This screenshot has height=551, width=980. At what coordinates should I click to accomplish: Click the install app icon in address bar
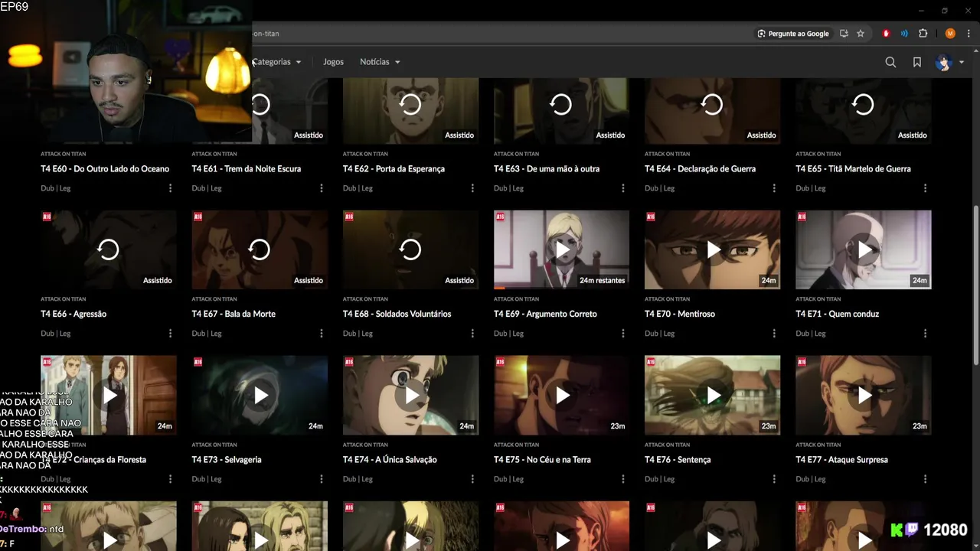coord(844,34)
